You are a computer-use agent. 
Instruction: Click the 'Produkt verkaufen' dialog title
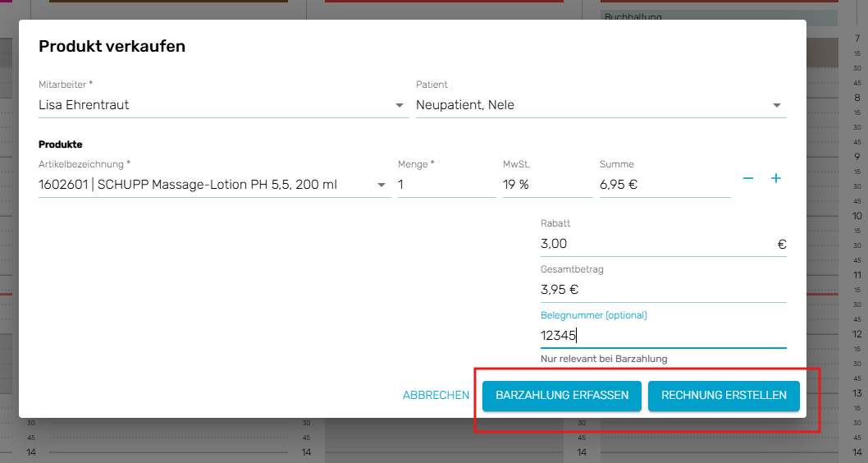(x=112, y=46)
